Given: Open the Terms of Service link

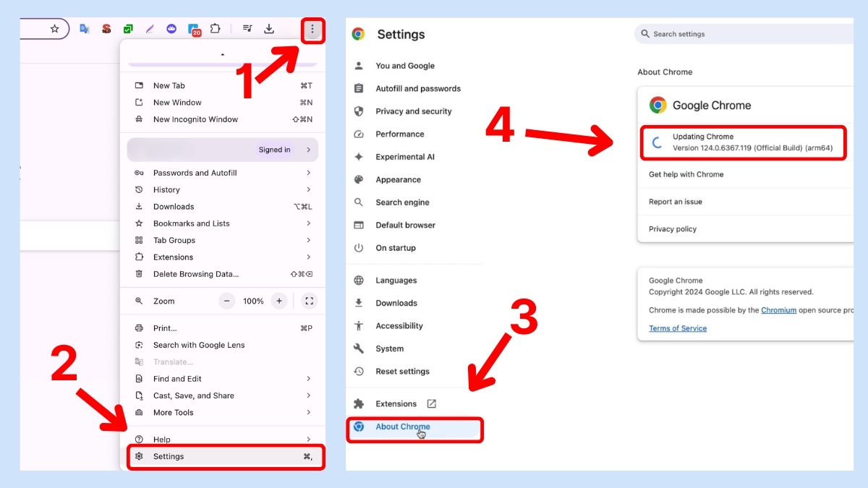Looking at the screenshot, I should click(x=678, y=328).
